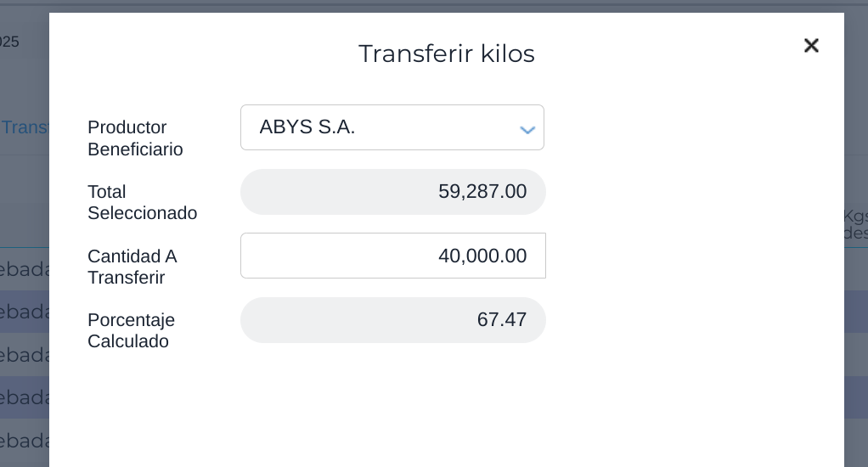Select the first row behind the dialog

point(24,269)
